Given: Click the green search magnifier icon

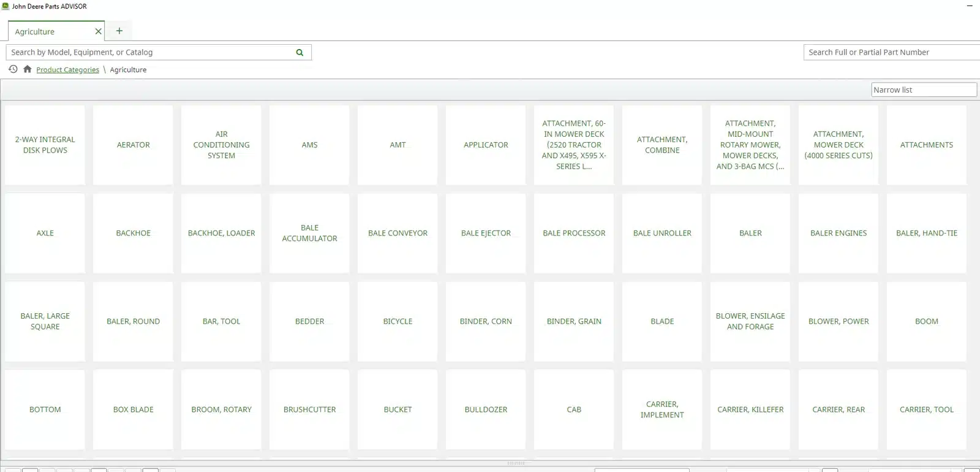Looking at the screenshot, I should click(300, 53).
